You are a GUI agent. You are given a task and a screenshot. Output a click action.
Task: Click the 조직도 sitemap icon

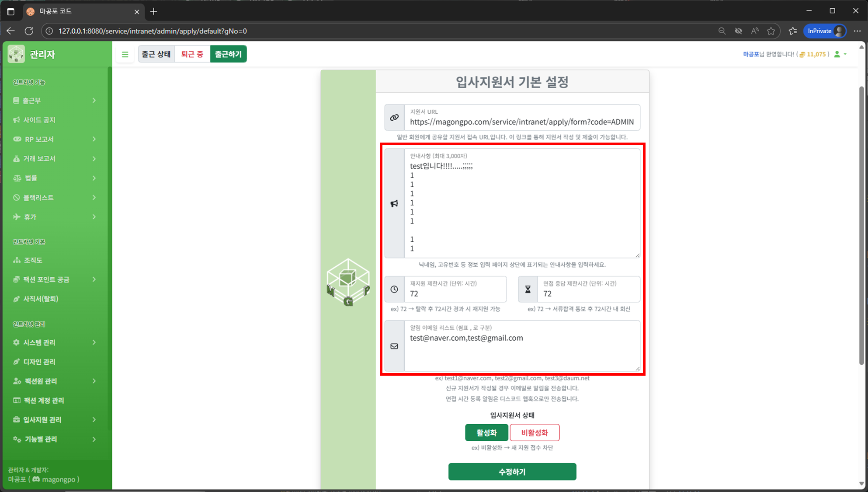[17, 260]
